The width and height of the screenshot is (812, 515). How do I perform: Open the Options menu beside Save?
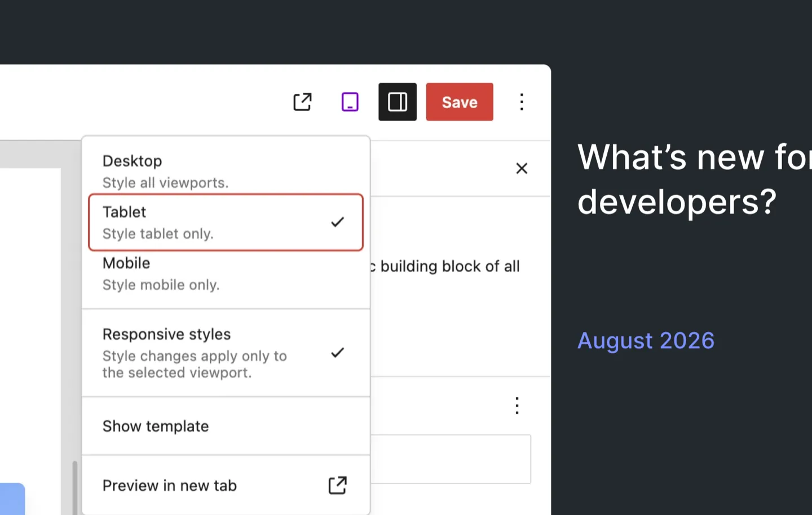coord(522,102)
